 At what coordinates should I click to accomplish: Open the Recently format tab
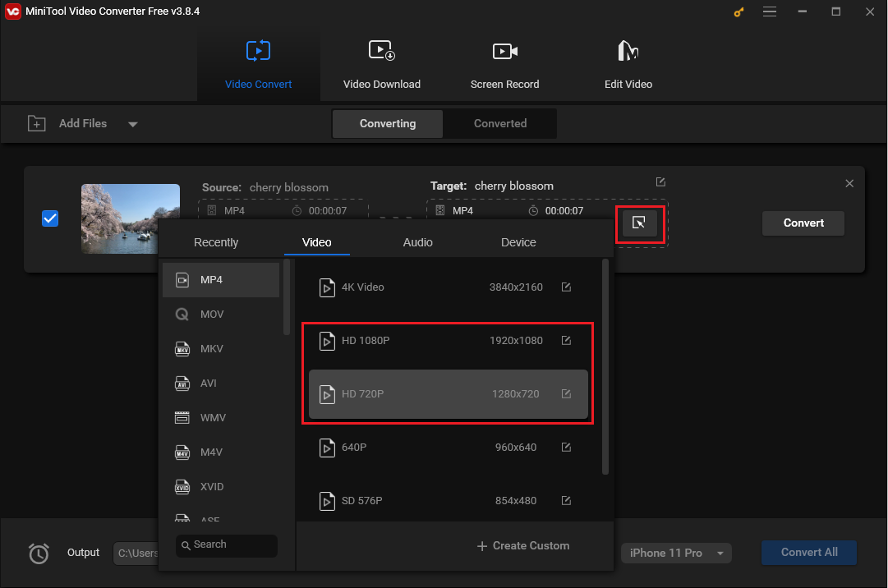point(216,242)
